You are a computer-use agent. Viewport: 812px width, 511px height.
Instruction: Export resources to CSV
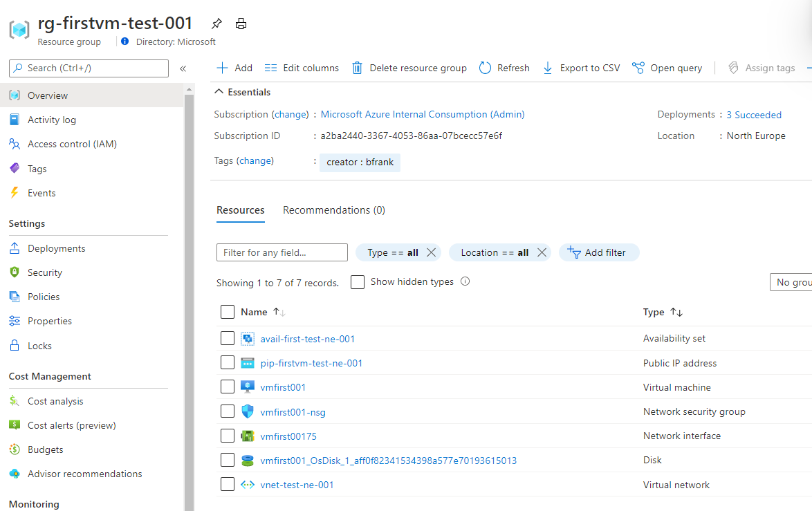tap(581, 68)
